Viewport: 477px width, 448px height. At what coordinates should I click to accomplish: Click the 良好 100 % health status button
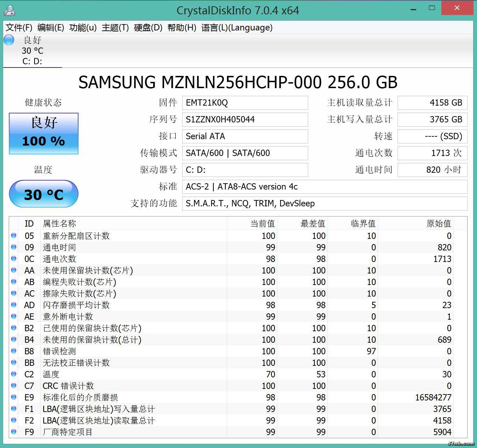tap(44, 134)
